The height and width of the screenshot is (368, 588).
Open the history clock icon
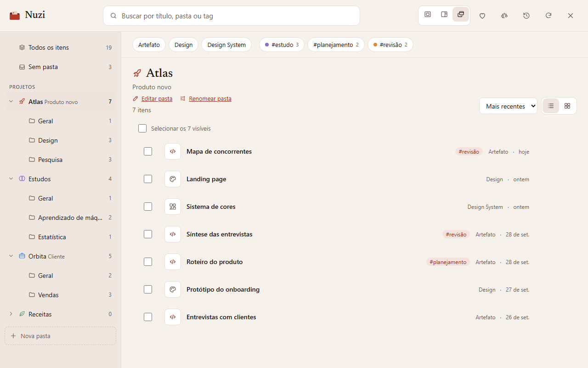pos(526,16)
